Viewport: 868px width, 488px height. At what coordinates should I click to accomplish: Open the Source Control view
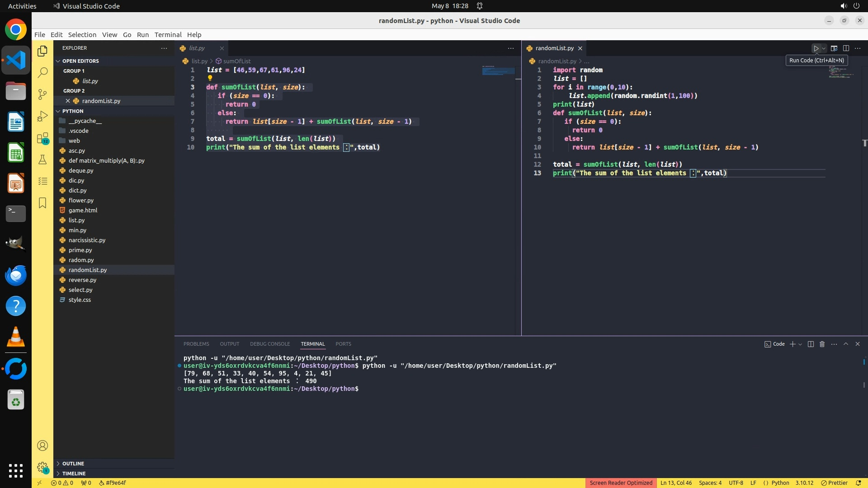click(x=42, y=94)
